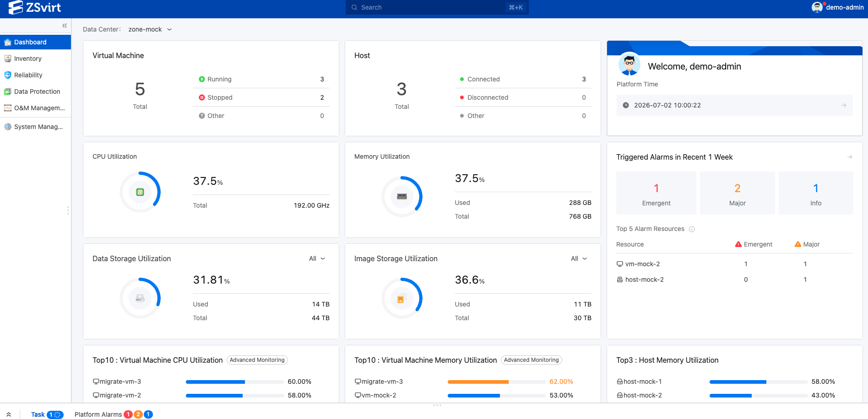Image resolution: width=868 pixels, height=419 pixels.
Task: Open System Management sidebar item
Action: point(36,127)
